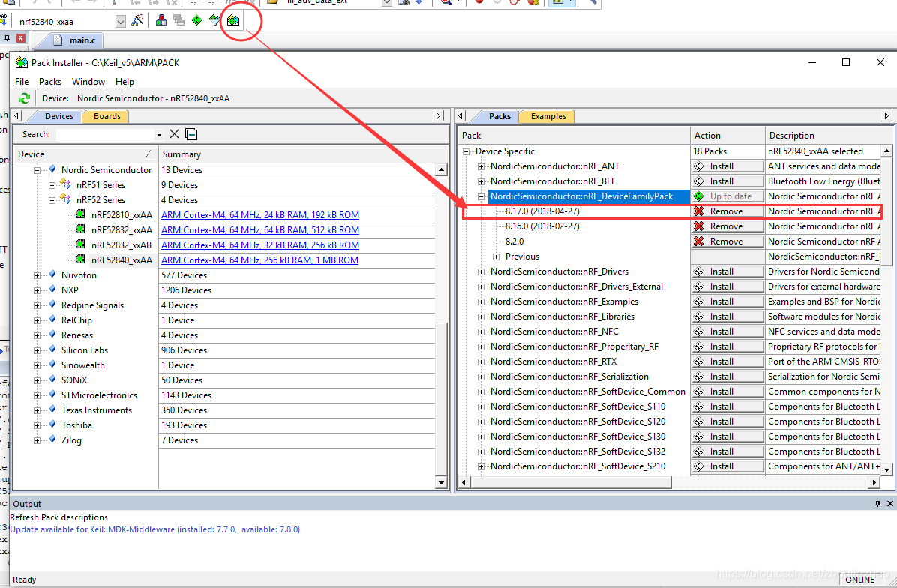Screen dimensions: 897x588
Task: Click the green refresh arrows icon
Action: (x=25, y=98)
